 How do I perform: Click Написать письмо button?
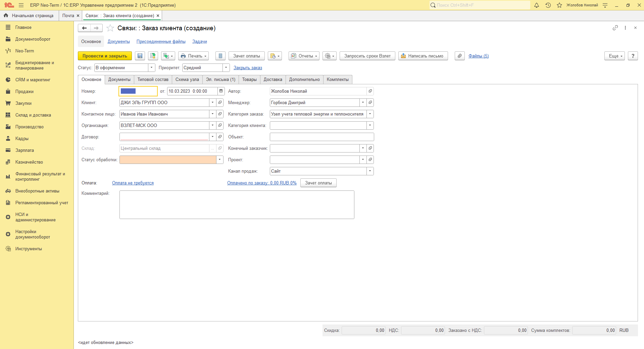pos(423,56)
